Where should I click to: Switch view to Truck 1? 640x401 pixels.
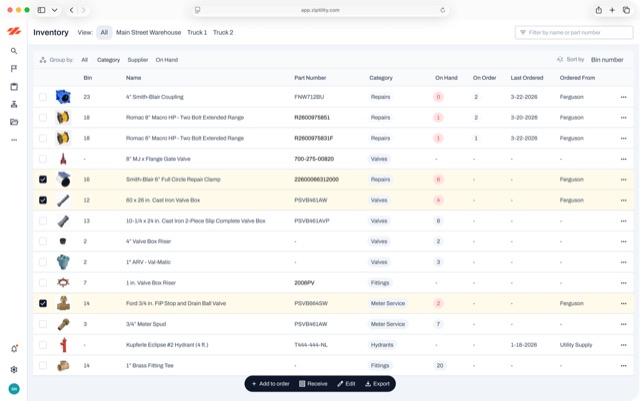click(x=197, y=32)
